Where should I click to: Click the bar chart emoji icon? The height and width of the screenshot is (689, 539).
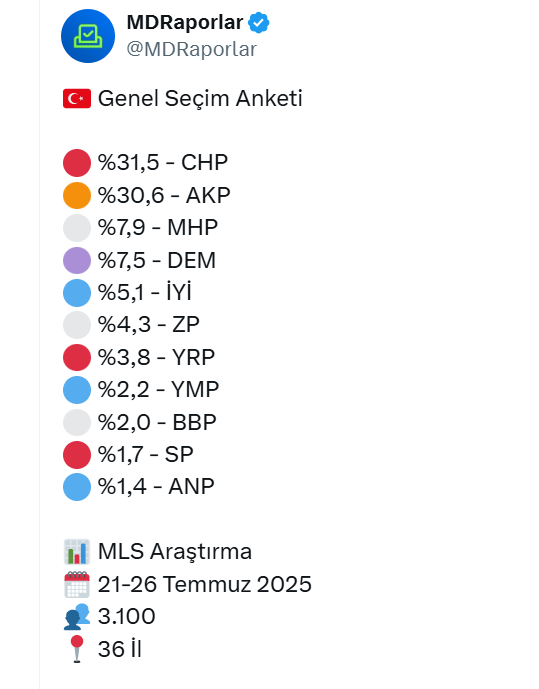point(77,551)
